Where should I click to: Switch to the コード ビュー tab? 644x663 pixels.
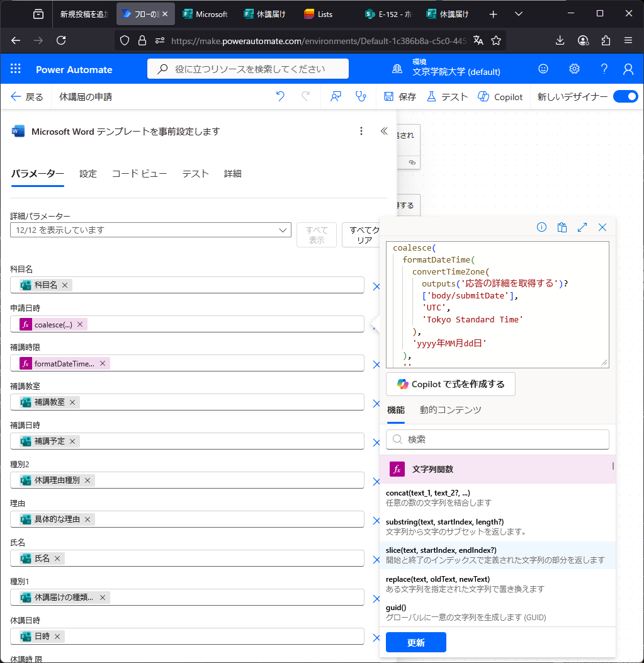(139, 174)
